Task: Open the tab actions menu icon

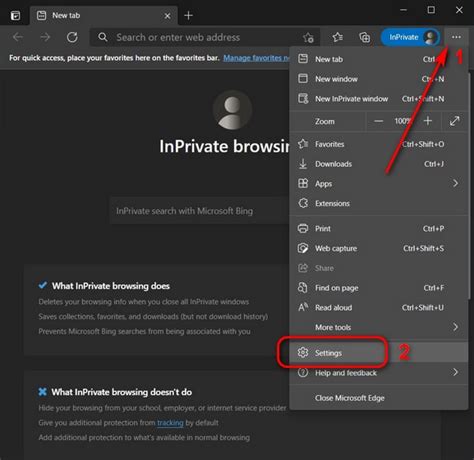Action: click(15, 16)
